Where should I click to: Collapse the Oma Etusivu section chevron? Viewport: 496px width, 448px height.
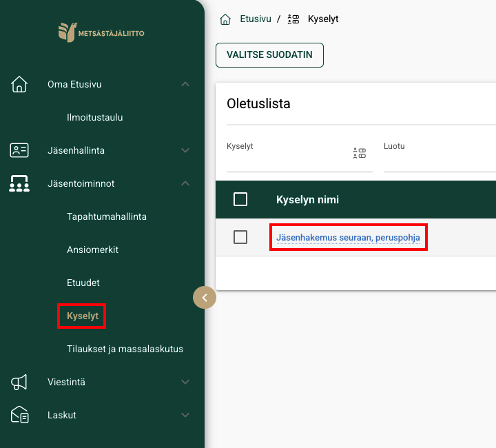[x=185, y=84]
